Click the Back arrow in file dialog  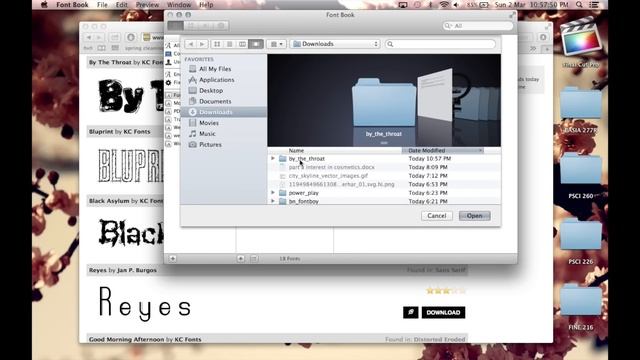tap(191, 44)
